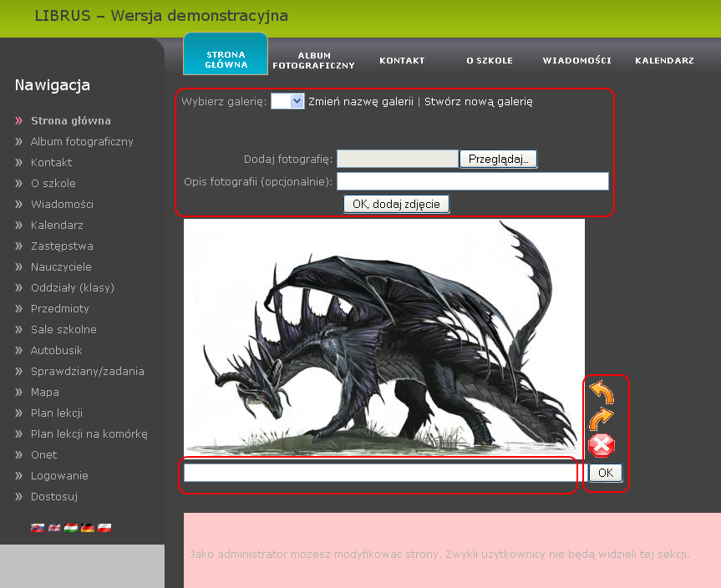
Task: Click the OK button beside caption field
Action: [606, 473]
